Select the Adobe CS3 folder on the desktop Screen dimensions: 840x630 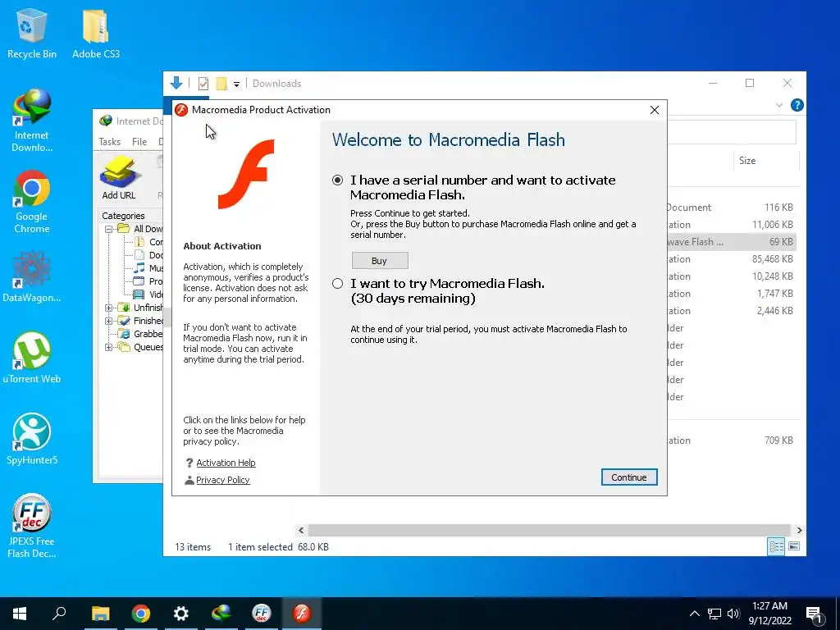point(96,33)
